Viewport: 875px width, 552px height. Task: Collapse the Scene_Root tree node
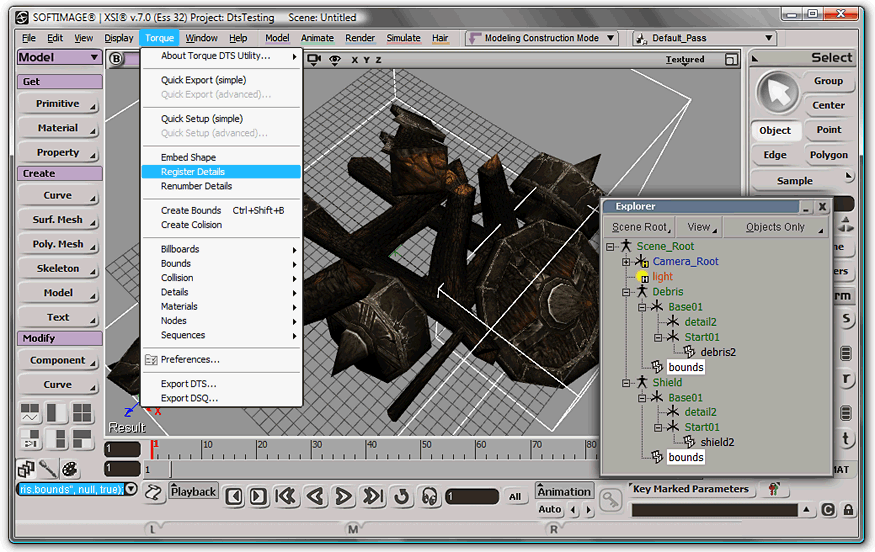[x=610, y=246]
